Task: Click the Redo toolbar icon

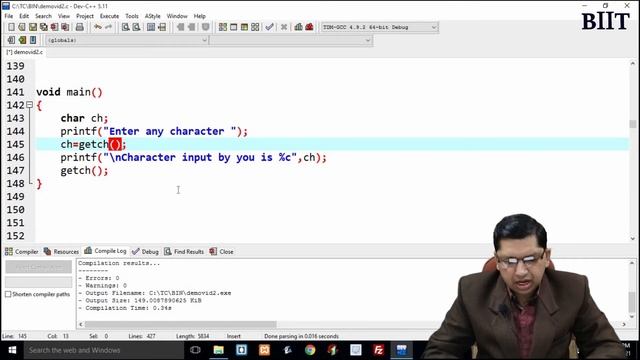Action: click(x=109, y=27)
